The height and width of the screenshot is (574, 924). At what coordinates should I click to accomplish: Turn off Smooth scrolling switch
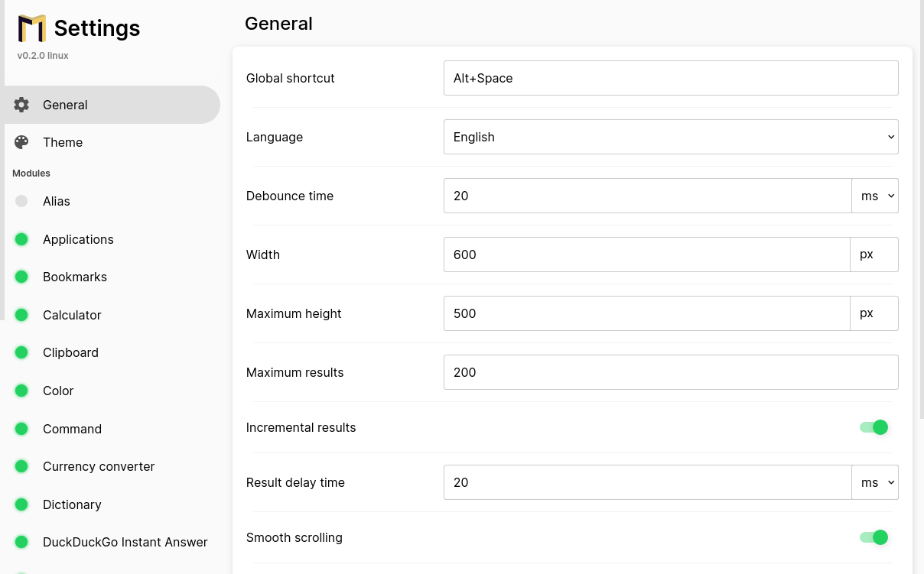874,537
